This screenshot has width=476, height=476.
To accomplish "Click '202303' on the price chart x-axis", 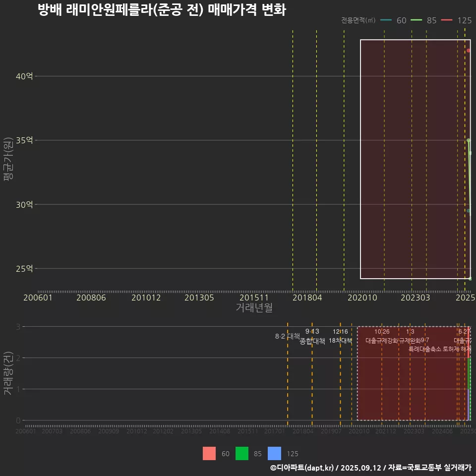I will point(416,297).
